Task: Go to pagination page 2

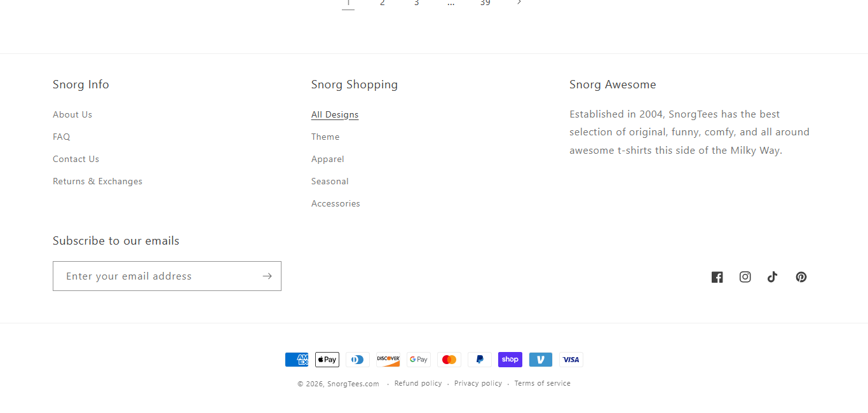Action: tap(383, 3)
